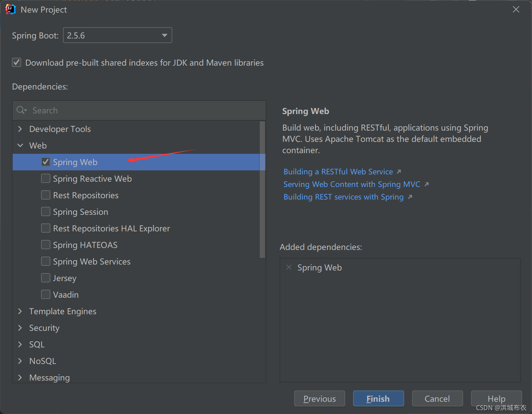Image resolution: width=532 pixels, height=414 pixels.
Task: Select Spring Web in Added dependencies
Action: pyautogui.click(x=319, y=267)
